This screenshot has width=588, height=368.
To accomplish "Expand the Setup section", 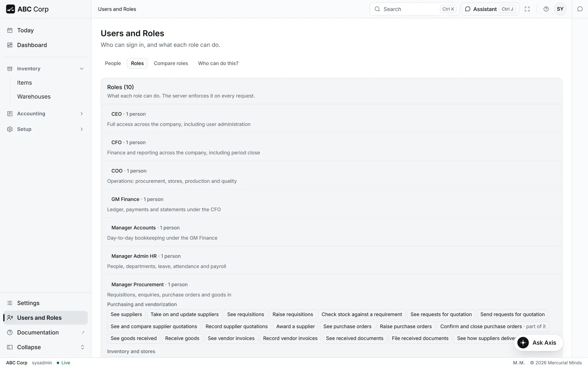I will 46,129.
